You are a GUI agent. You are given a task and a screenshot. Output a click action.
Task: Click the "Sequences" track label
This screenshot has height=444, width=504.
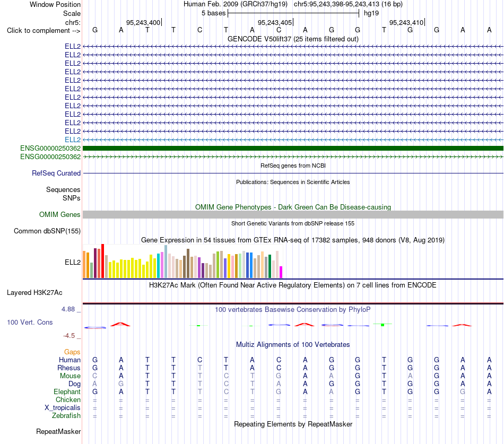click(63, 190)
